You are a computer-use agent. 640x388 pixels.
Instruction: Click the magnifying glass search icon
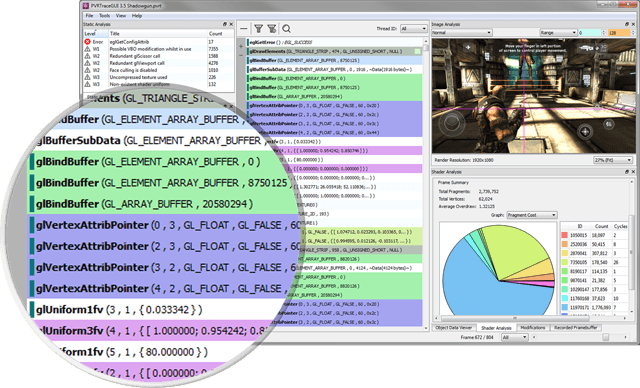pos(287,29)
